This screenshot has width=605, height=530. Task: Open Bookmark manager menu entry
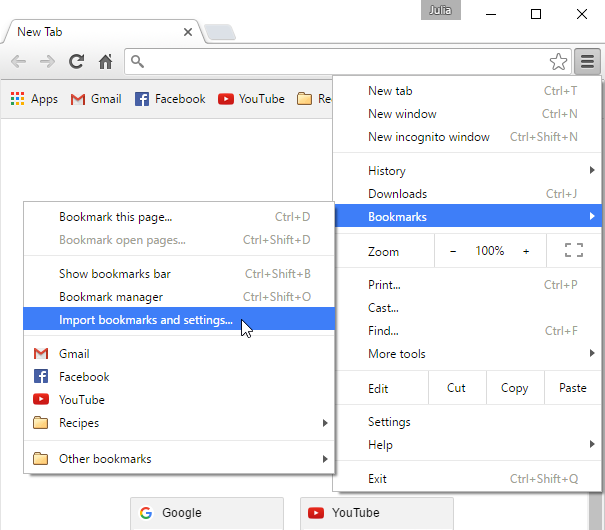[111, 297]
